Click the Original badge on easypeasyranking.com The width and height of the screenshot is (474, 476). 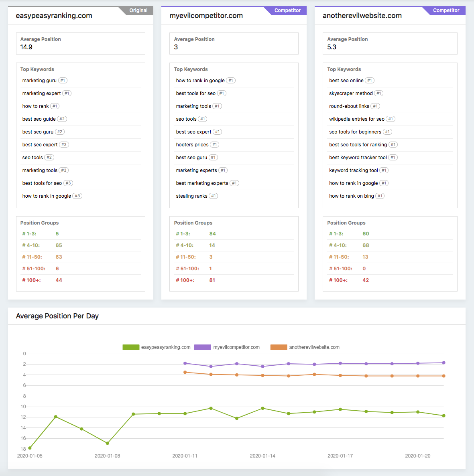click(x=138, y=10)
